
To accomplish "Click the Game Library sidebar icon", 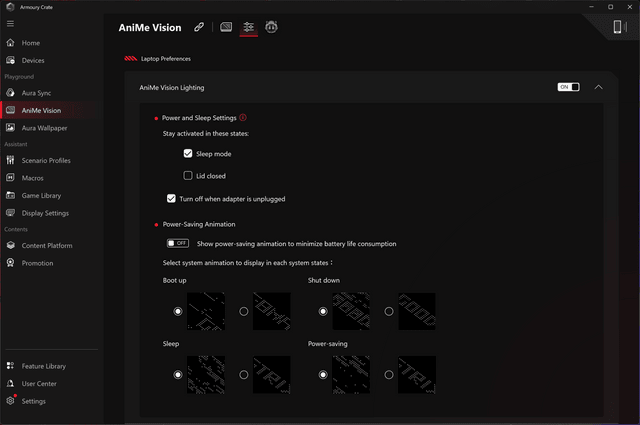I will 11,195.
